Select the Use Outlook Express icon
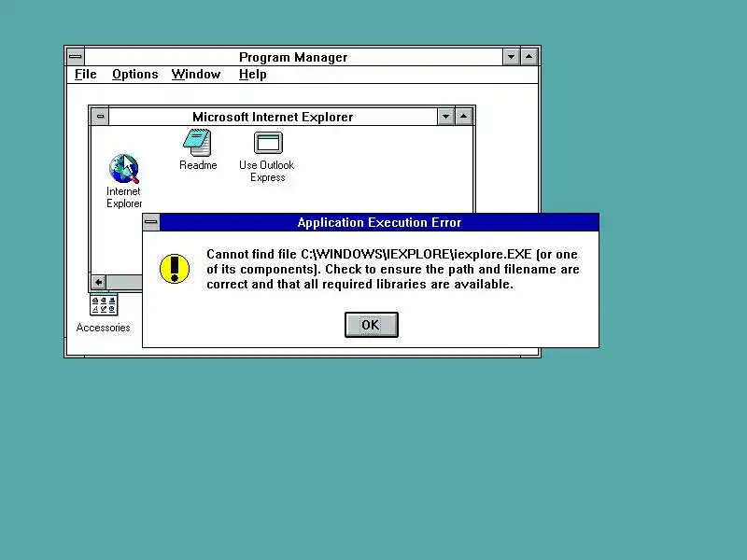 click(x=268, y=143)
